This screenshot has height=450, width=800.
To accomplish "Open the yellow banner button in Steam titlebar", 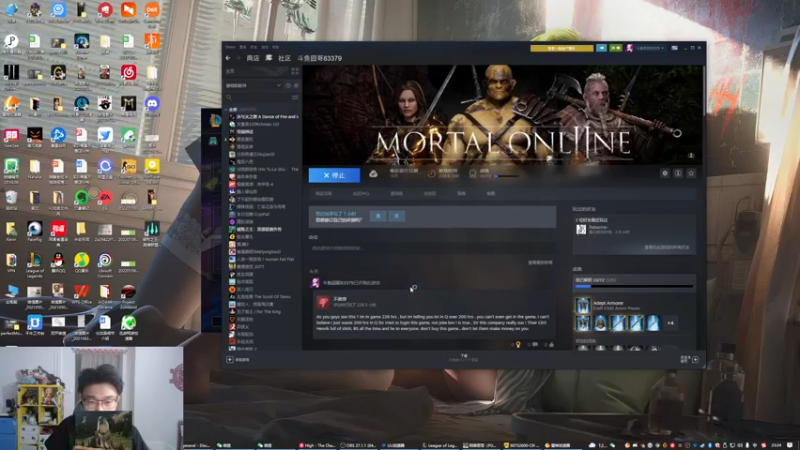I will click(x=562, y=48).
